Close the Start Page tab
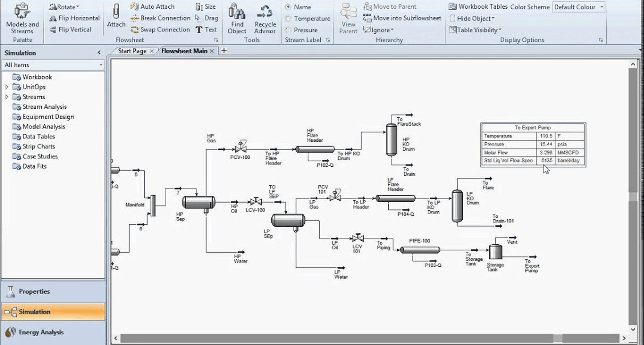The width and height of the screenshot is (644, 345). pyautogui.click(x=152, y=51)
